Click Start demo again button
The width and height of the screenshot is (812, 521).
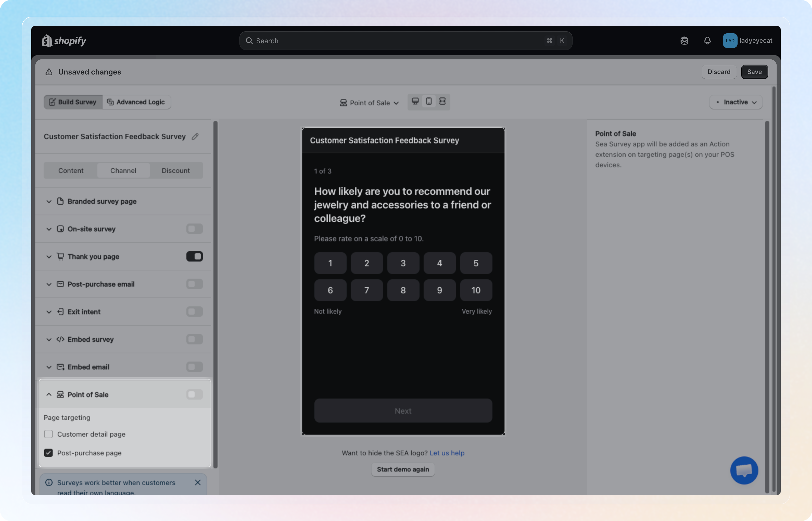click(x=403, y=469)
